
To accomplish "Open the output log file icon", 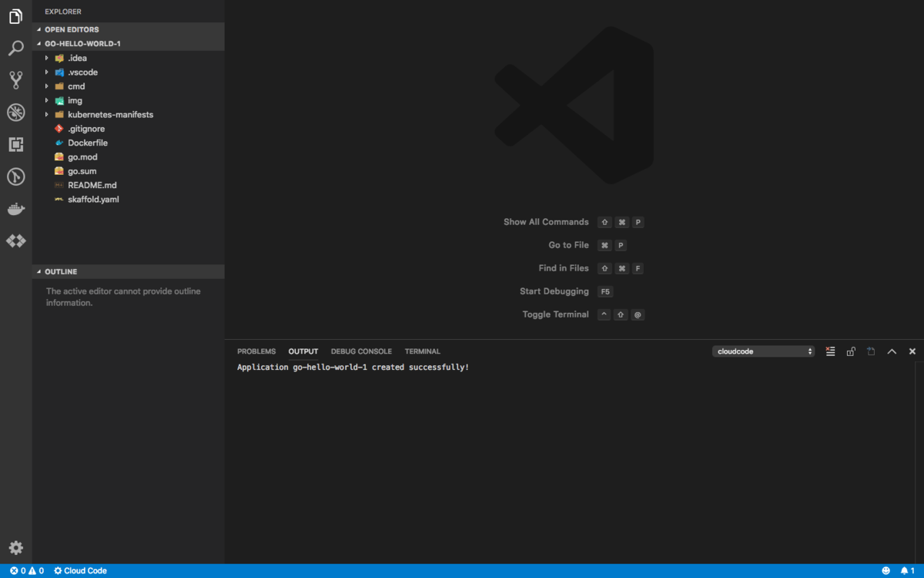I will coord(871,351).
